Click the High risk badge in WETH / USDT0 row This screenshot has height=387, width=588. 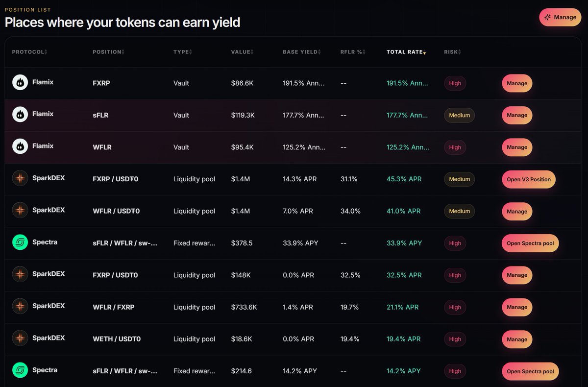pos(455,339)
